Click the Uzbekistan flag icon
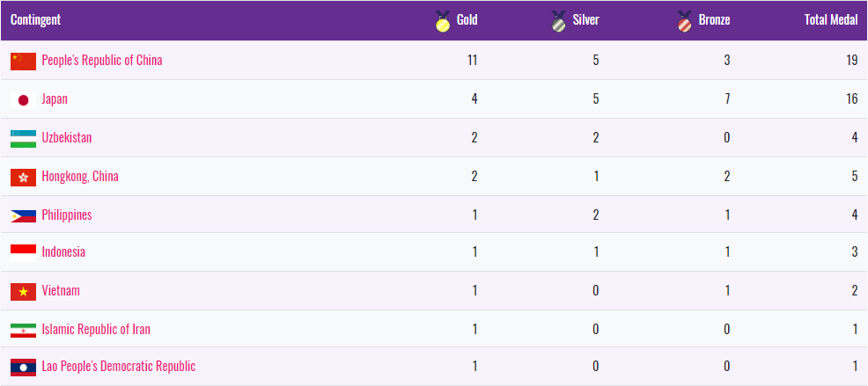 (24, 138)
